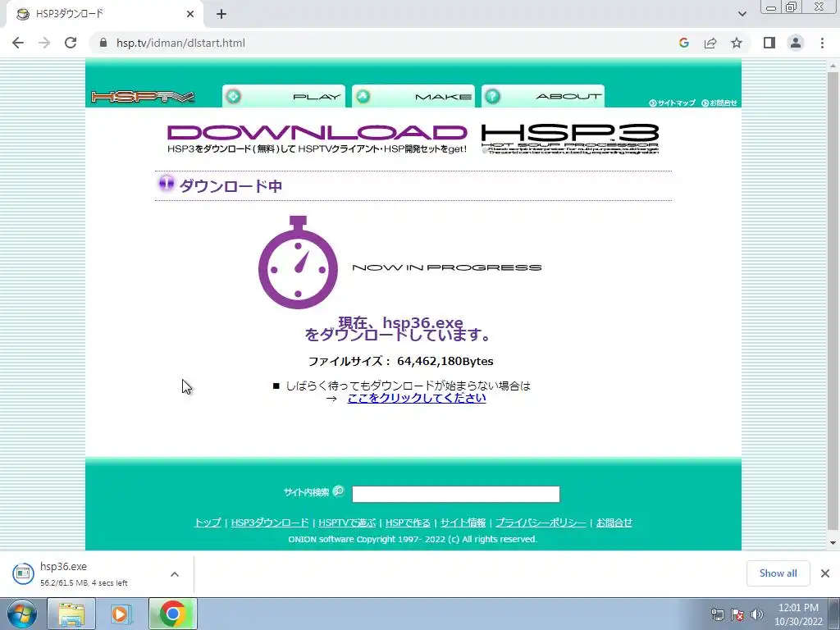The height and width of the screenshot is (630, 840).
Task: Open a new browser tab
Action: (221, 15)
